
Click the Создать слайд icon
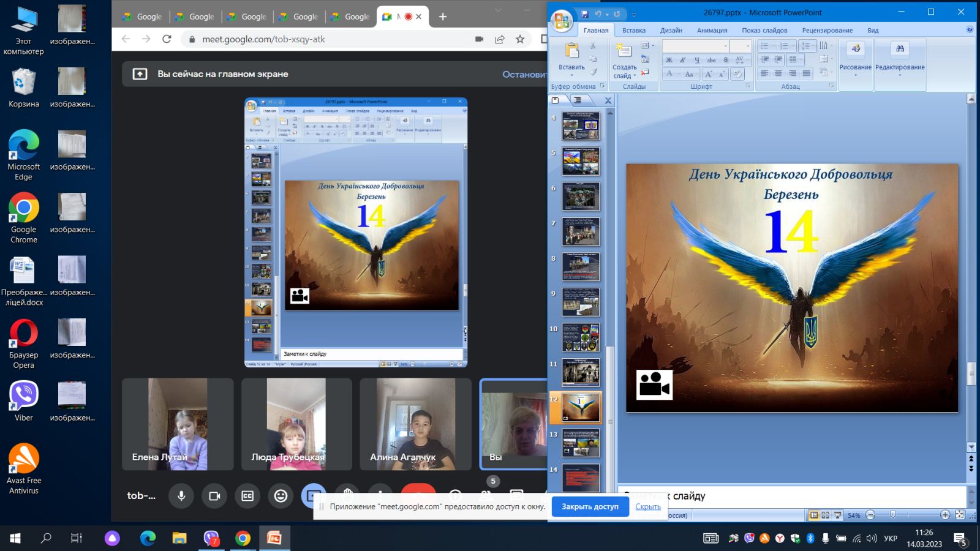(x=624, y=50)
